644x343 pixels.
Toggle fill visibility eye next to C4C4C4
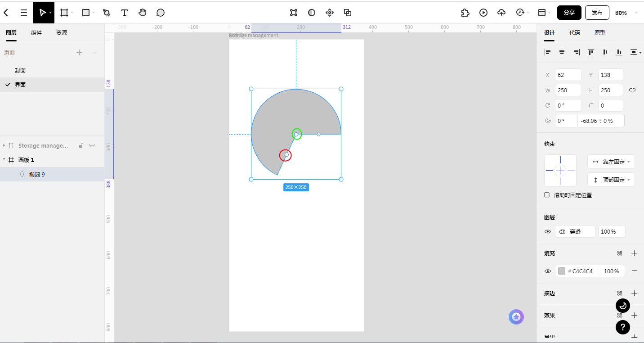[548, 271]
